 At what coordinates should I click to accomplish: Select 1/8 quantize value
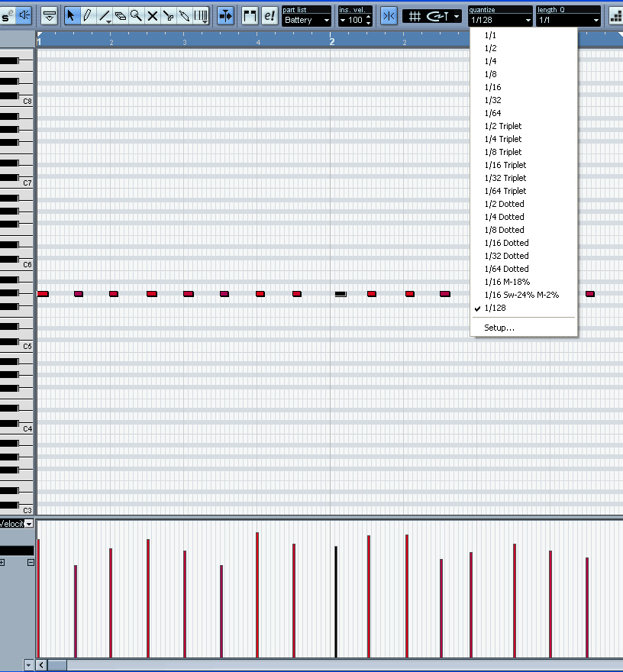pyautogui.click(x=524, y=74)
